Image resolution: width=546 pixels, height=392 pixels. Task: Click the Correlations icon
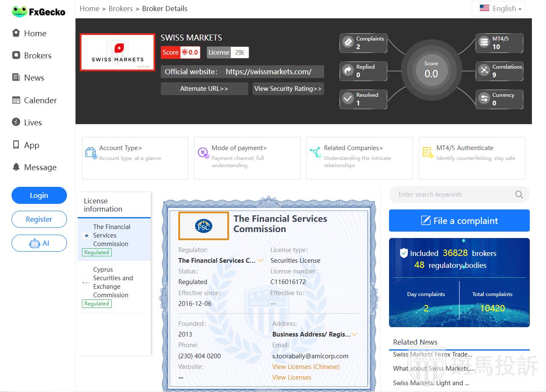(484, 71)
